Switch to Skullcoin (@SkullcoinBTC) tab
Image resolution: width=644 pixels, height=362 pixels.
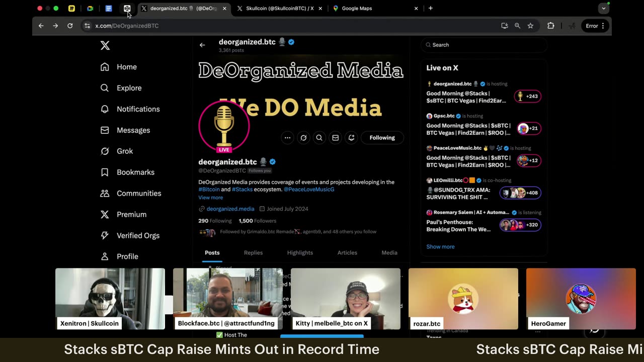280,8
